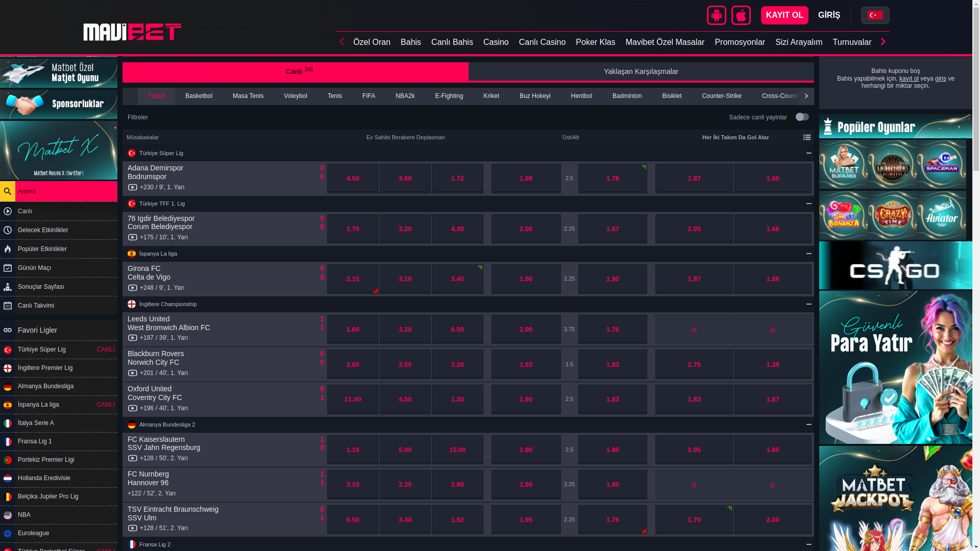Bet 15.00 on SSV Jahn Regensburg win
This screenshot has height=551, width=980.
tap(457, 450)
